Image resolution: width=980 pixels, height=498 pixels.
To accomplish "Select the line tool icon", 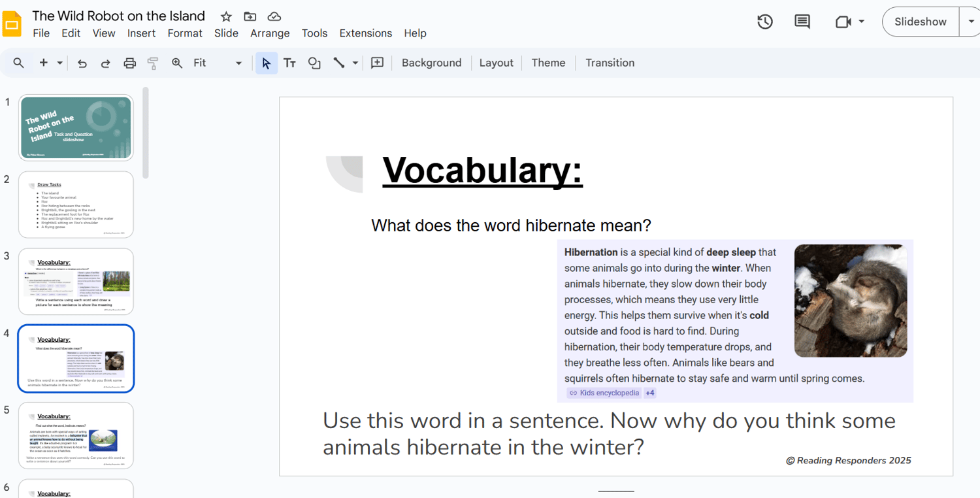I will click(x=339, y=63).
